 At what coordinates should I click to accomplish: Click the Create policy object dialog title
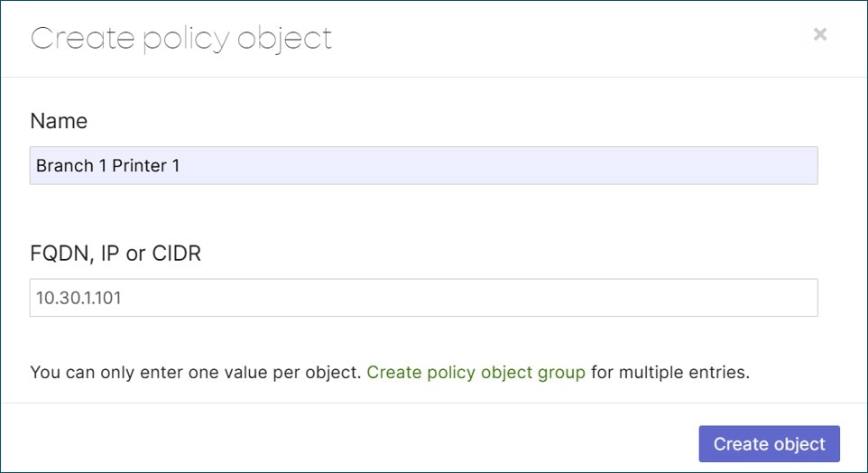[180, 39]
